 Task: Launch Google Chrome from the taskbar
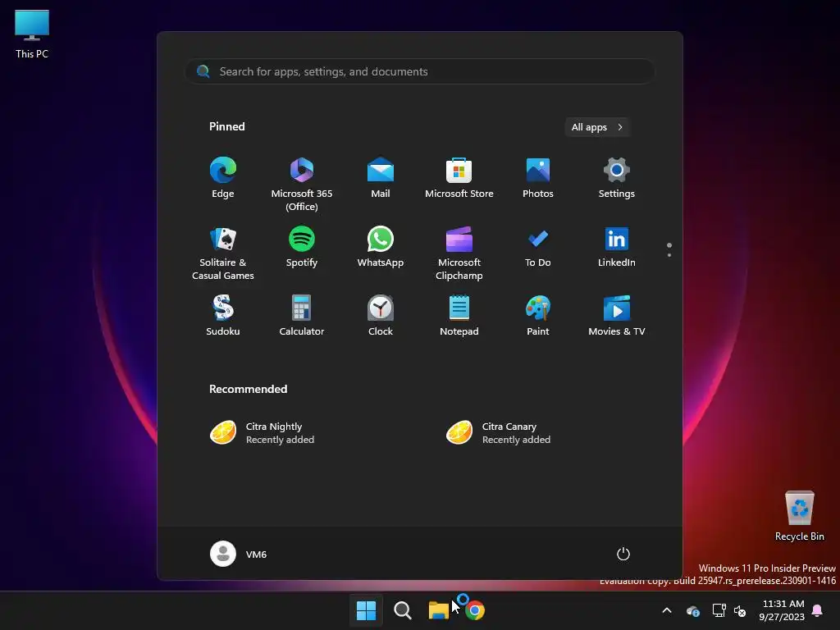(475, 610)
